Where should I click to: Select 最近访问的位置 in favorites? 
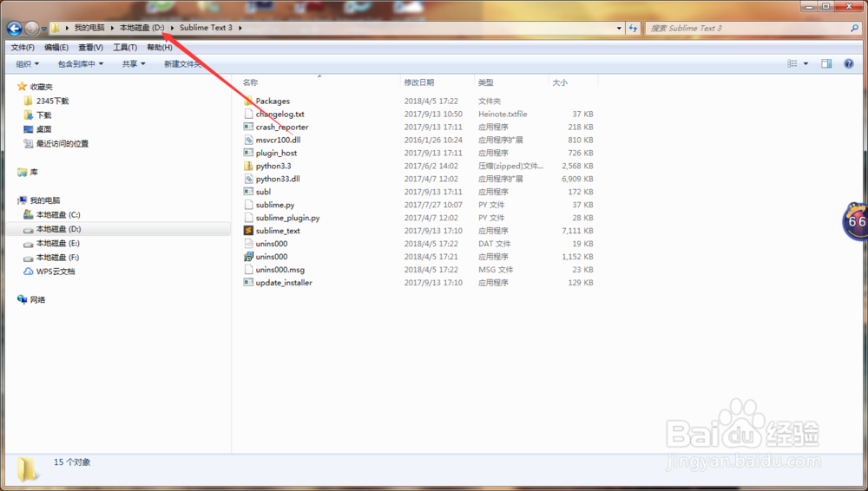(x=62, y=143)
